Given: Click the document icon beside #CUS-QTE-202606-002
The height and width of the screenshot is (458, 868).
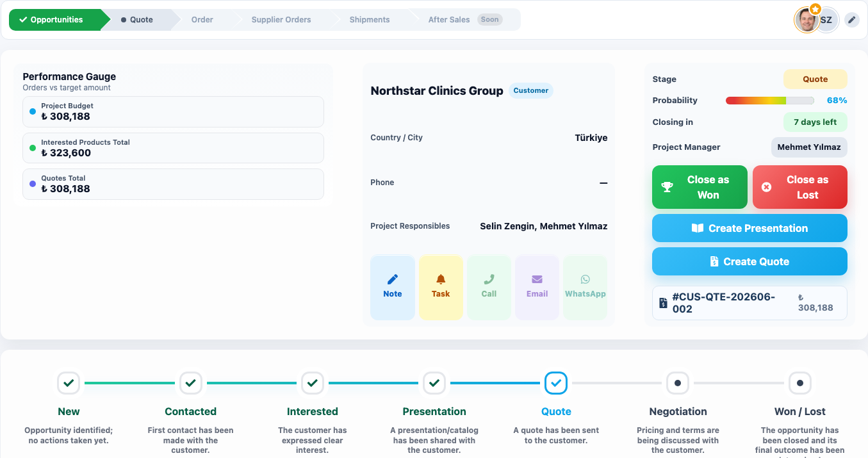Looking at the screenshot, I should coord(663,303).
